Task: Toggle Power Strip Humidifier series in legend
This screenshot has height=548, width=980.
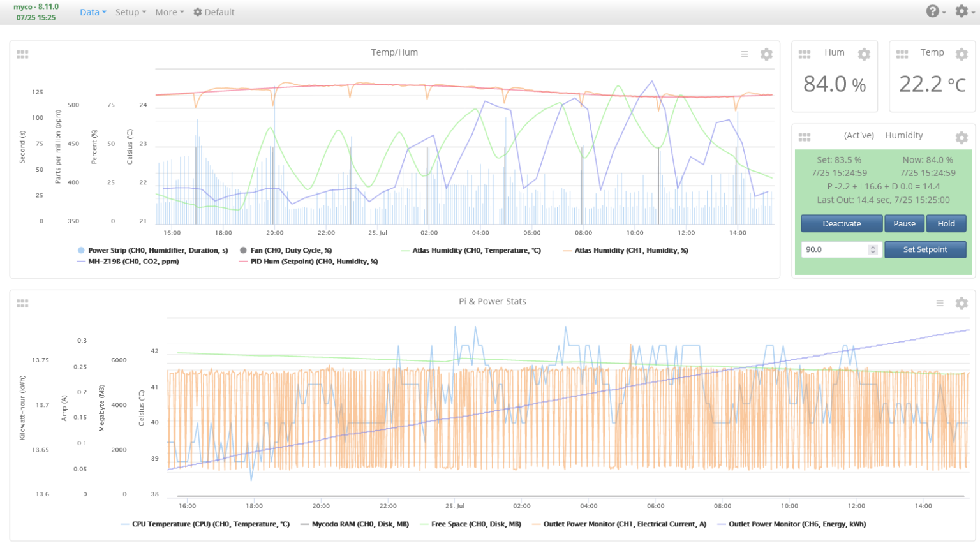Action: 157,251
